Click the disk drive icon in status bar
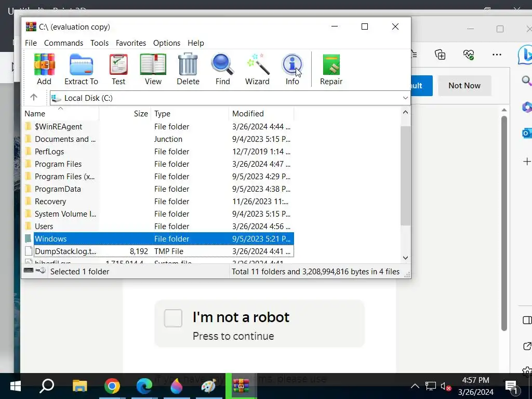The height and width of the screenshot is (399, 532). (x=29, y=271)
